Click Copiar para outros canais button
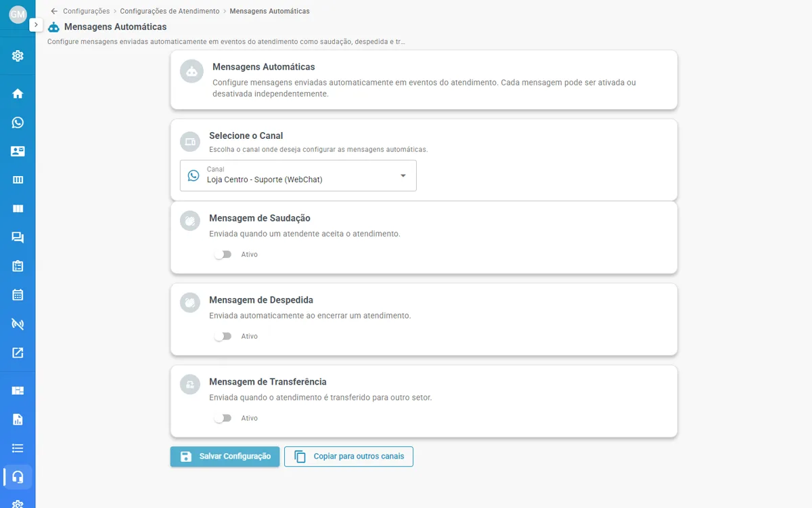This screenshot has width=812, height=508. click(x=348, y=457)
